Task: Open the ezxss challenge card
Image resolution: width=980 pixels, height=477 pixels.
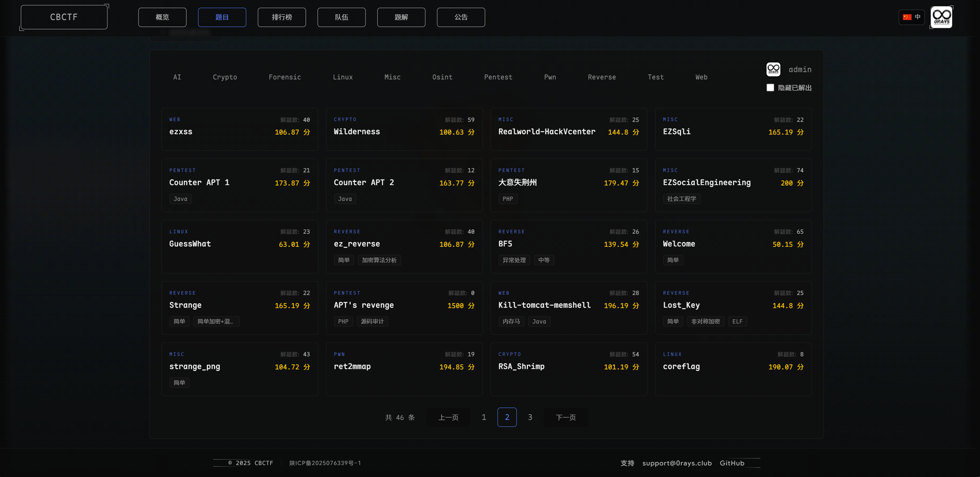Action: [x=240, y=129]
